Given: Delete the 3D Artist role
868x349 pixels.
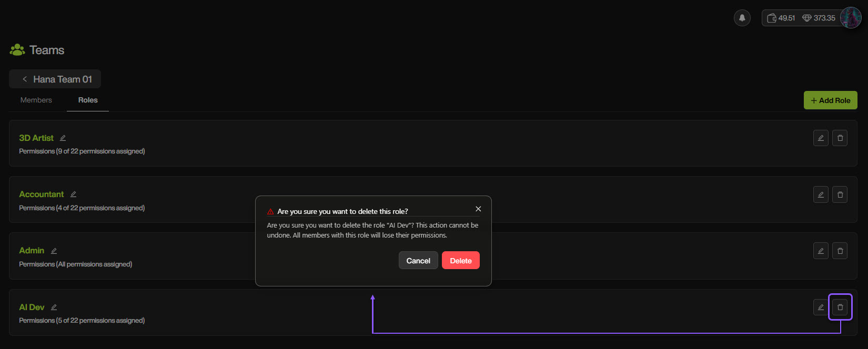Looking at the screenshot, I should pos(840,138).
